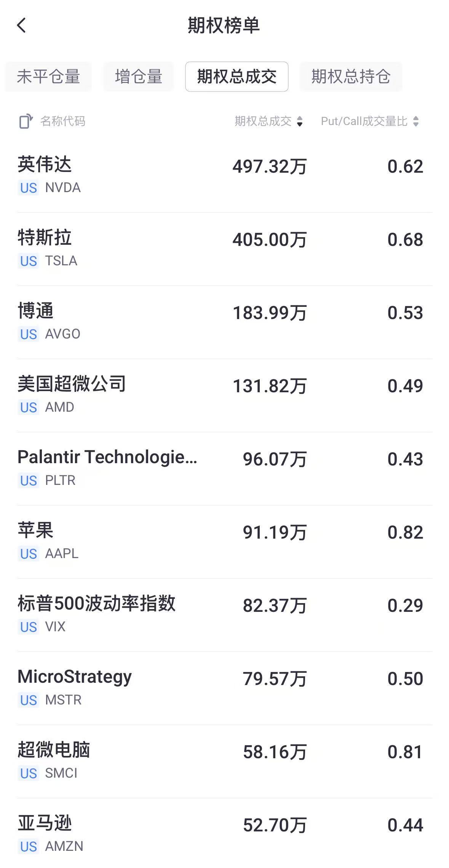
Task: Click the 名称代码 column header
Action: [63, 121]
